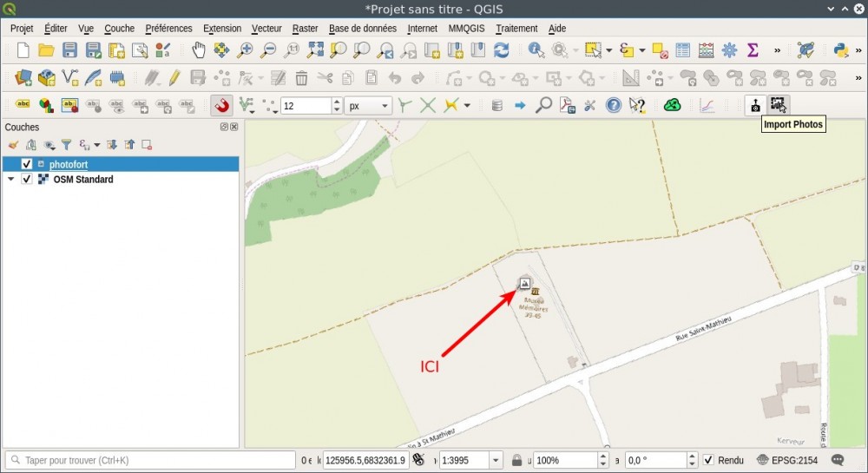Open the map scale 1:3995 dropdown
Screen dimensions: 868x473
(x=496, y=460)
